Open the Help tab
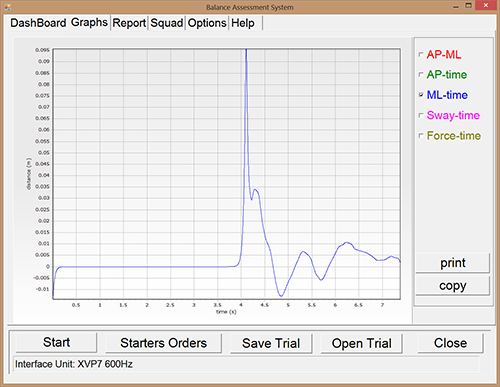 point(243,23)
